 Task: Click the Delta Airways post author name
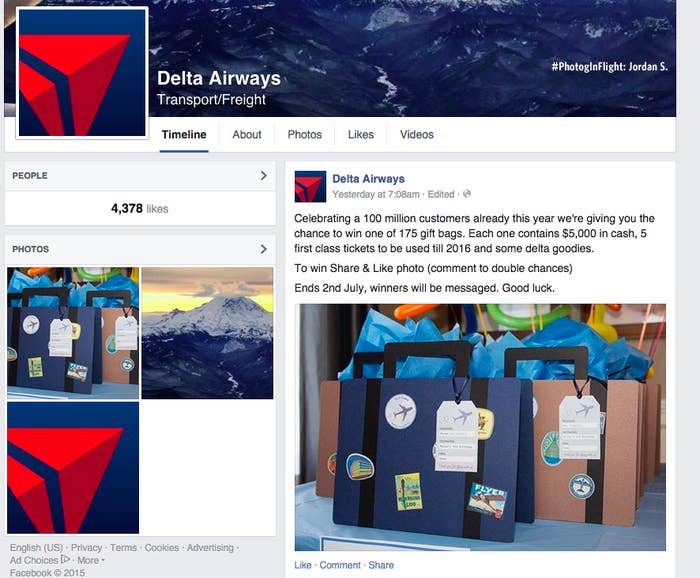pyautogui.click(x=368, y=179)
